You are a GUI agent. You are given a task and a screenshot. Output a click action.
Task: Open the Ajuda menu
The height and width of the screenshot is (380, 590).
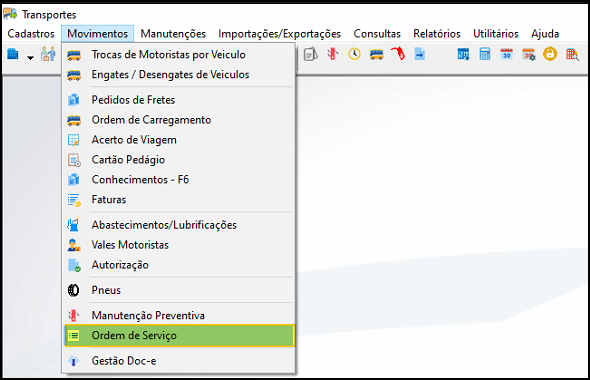pos(545,33)
